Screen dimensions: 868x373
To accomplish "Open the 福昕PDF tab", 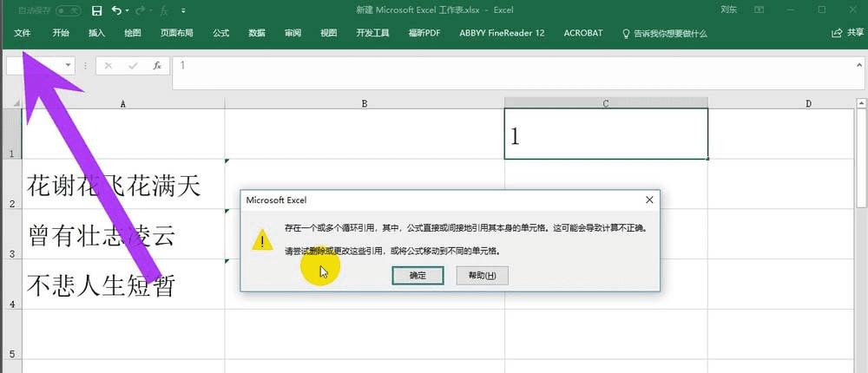I will [424, 33].
